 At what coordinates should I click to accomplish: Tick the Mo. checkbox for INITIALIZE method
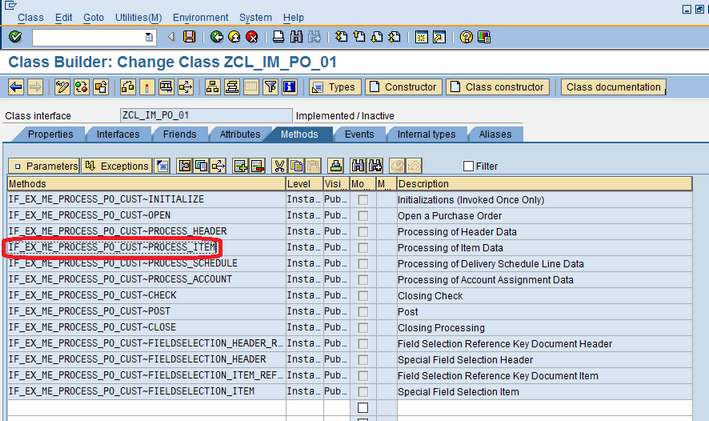(362, 200)
